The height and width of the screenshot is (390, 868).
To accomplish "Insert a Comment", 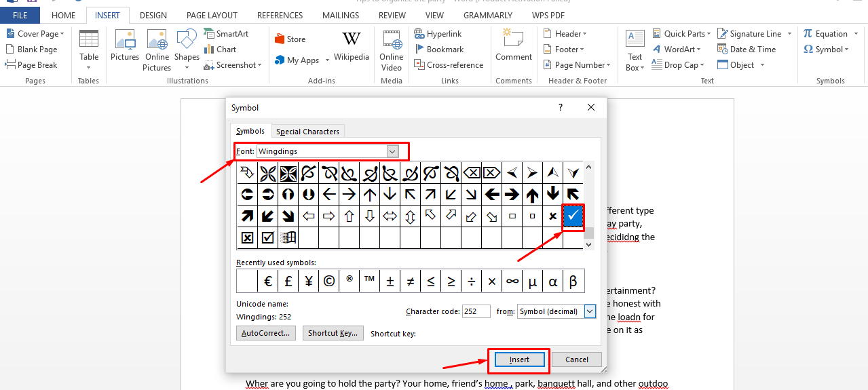I will coord(514,46).
